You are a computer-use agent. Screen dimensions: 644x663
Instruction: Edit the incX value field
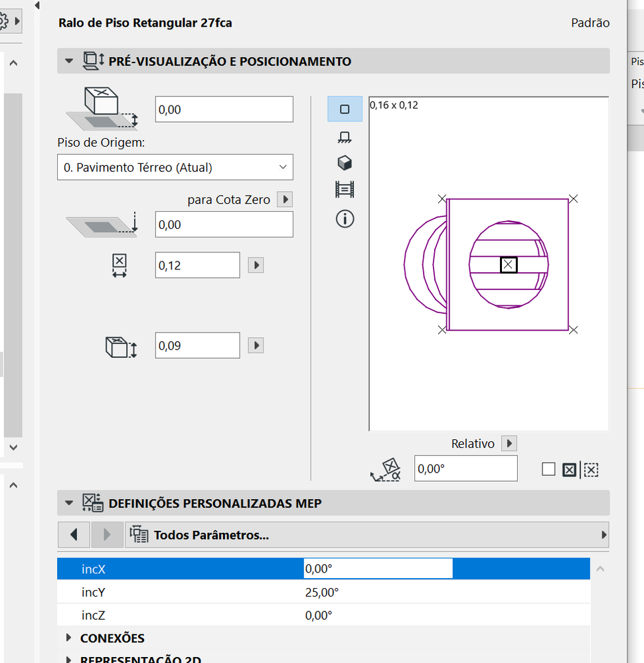(x=378, y=569)
